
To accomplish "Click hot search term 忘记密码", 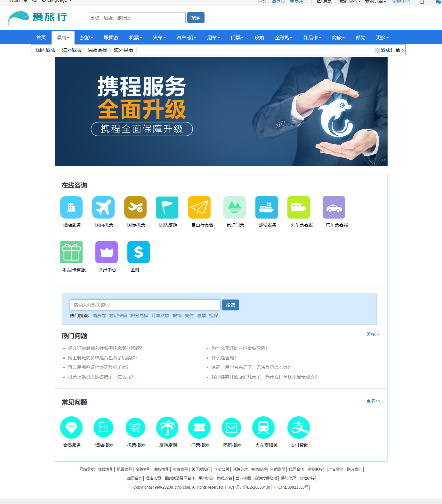I will click(x=118, y=316).
